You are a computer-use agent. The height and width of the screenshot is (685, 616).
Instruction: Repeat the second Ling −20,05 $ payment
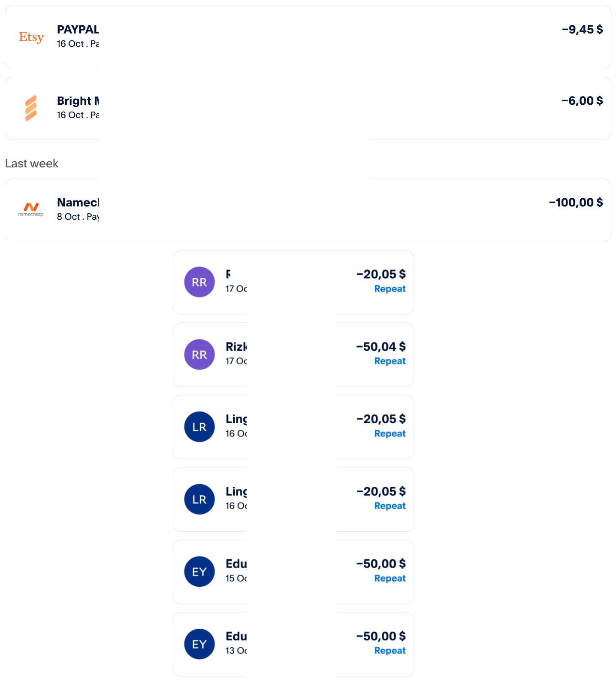click(390, 506)
